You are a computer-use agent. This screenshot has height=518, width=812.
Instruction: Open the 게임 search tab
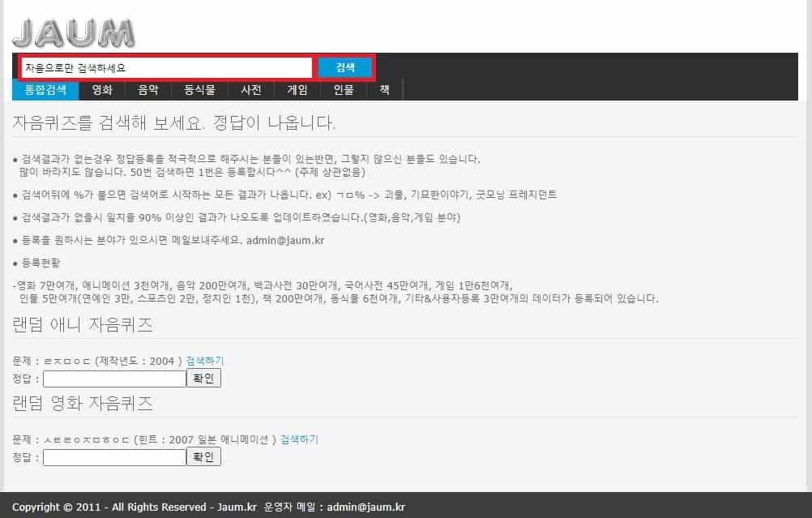tap(297, 90)
